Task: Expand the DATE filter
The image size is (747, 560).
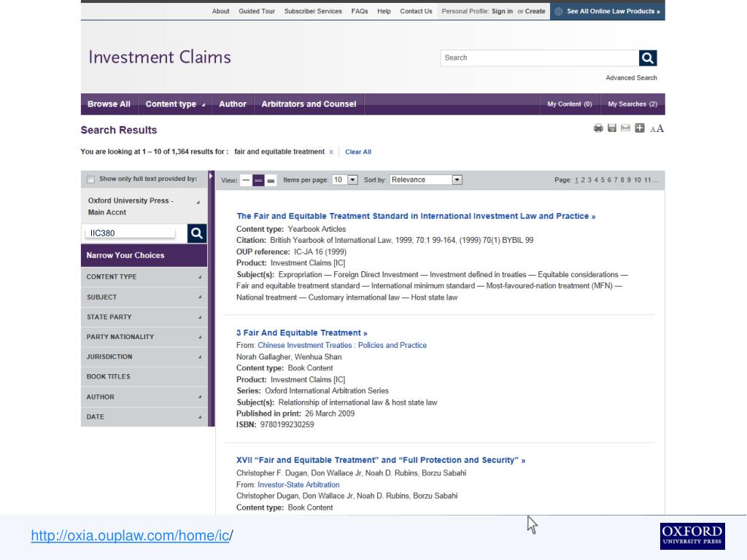Action: 144,416
